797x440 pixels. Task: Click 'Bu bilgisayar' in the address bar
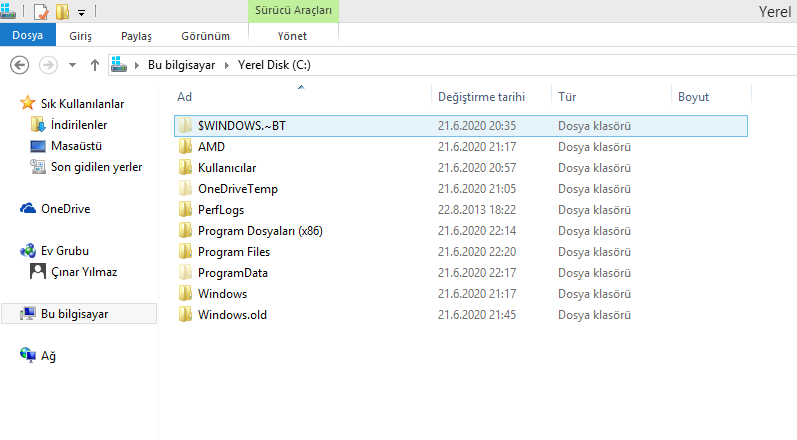pos(181,65)
